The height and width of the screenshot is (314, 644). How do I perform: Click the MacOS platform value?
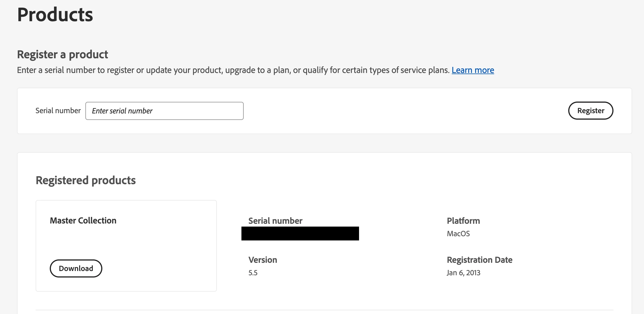[458, 234]
